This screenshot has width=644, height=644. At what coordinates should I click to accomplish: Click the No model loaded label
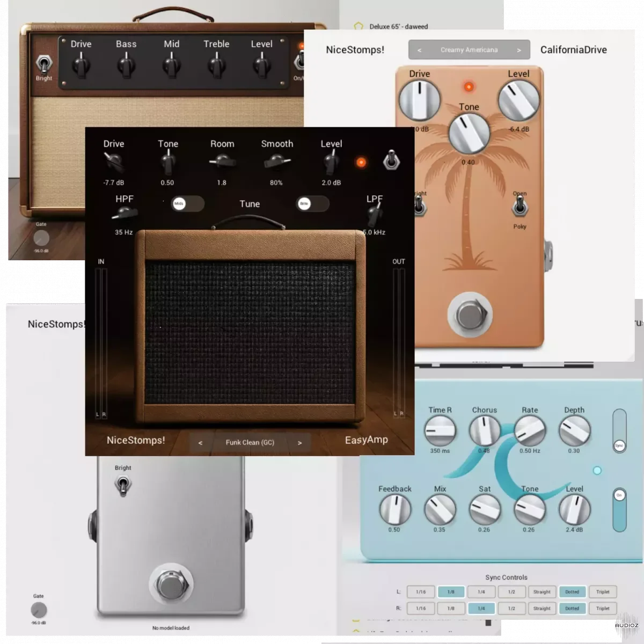(171, 628)
